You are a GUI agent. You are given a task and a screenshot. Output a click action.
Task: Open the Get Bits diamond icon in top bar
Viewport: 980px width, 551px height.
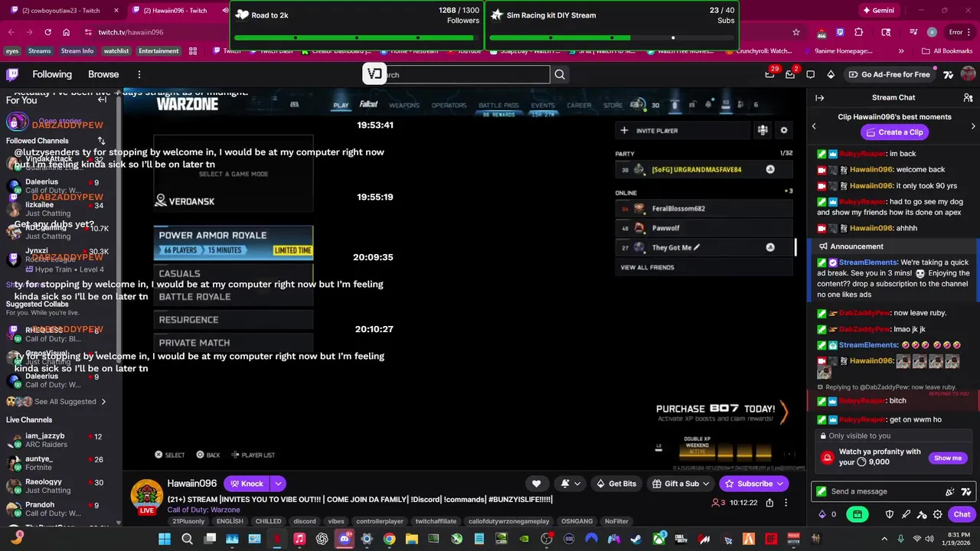click(831, 74)
